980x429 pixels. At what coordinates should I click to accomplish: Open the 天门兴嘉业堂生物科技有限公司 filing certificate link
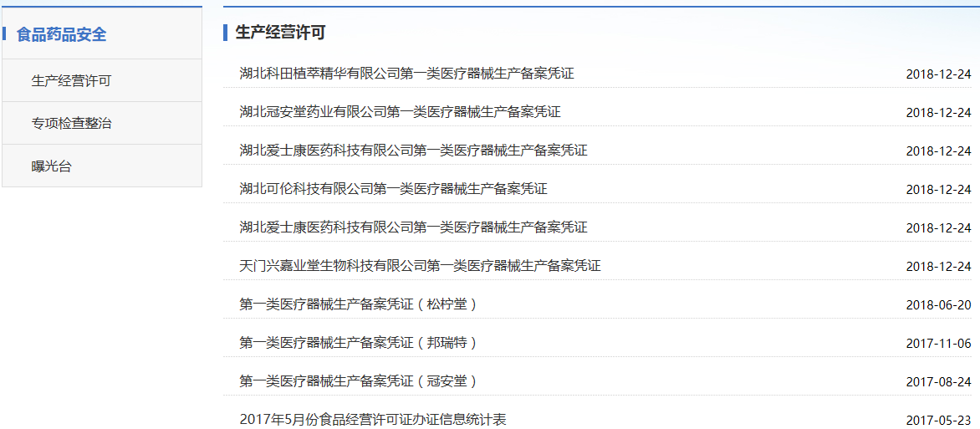pos(420,266)
